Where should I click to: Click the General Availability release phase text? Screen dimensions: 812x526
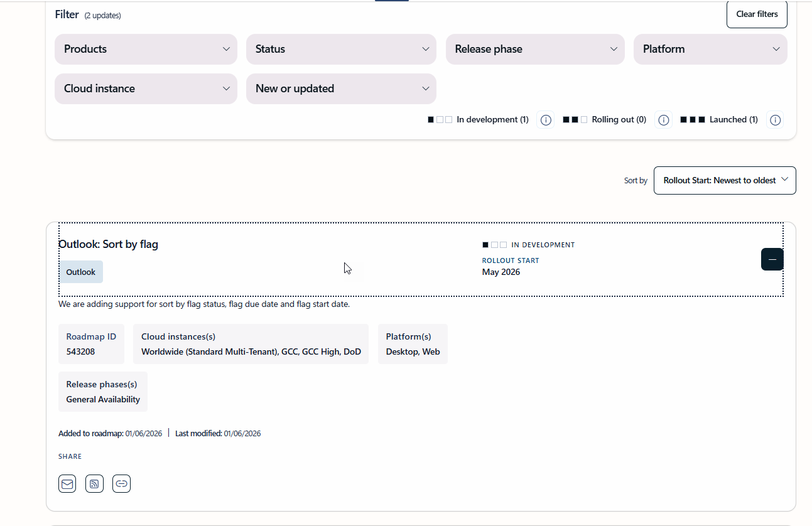point(103,399)
